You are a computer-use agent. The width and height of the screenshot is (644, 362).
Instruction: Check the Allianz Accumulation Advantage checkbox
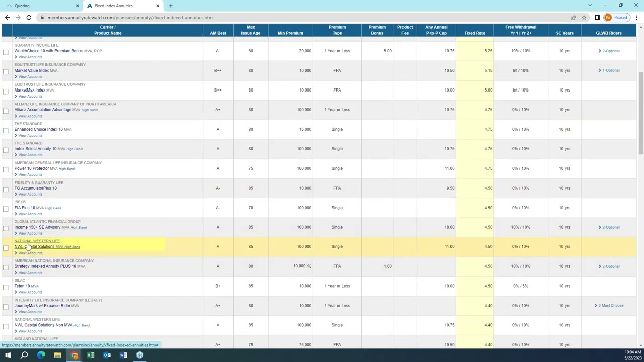click(6, 111)
